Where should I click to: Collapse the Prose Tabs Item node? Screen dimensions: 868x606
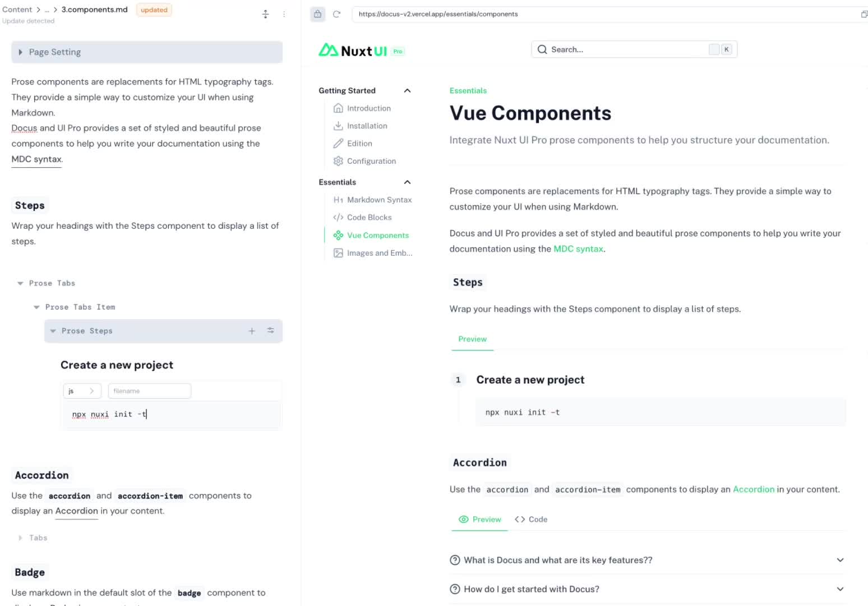pos(36,307)
